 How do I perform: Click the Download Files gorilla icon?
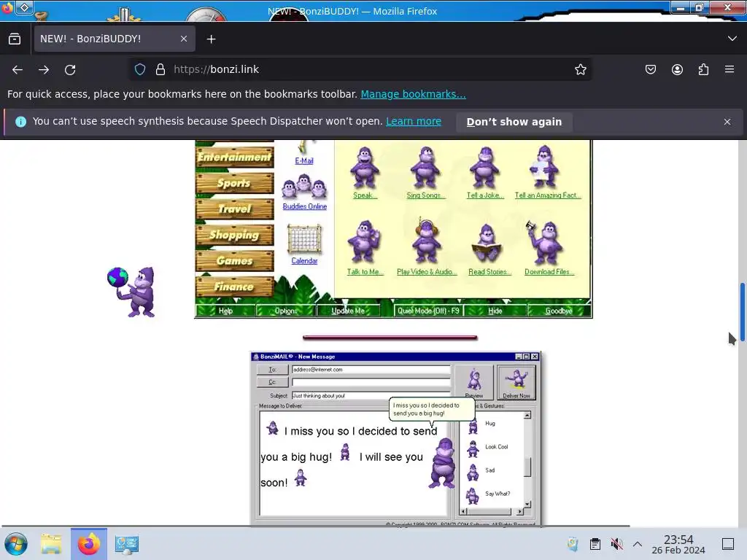pos(546,243)
